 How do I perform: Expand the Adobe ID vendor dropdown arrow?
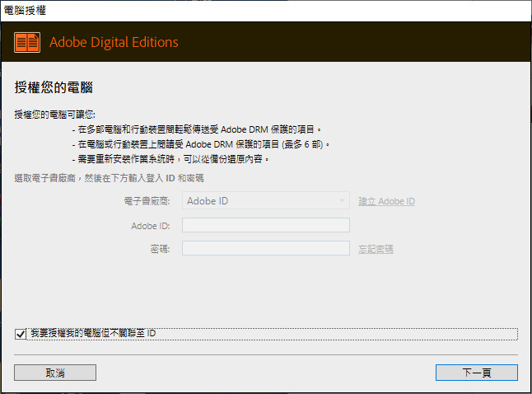coord(343,201)
